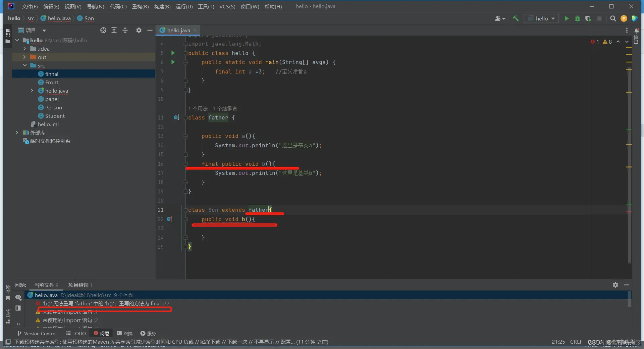Expand the out folder
The width and height of the screenshot is (644, 349).
[25, 57]
